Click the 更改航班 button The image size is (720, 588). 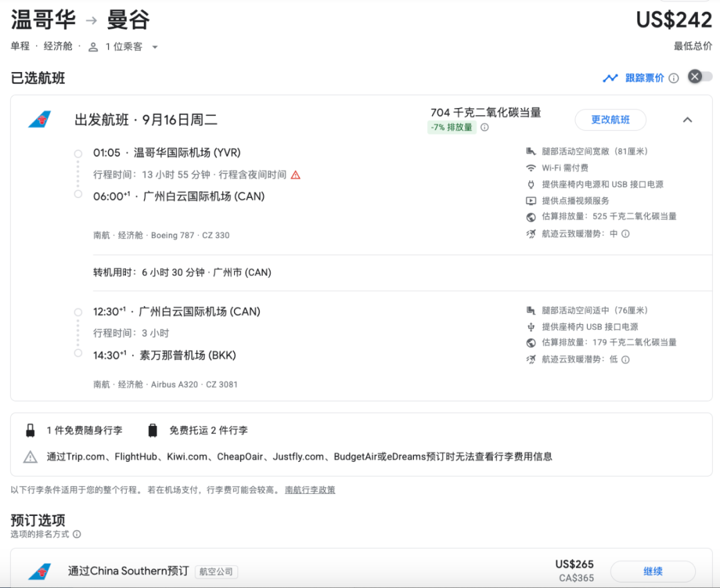(610, 120)
